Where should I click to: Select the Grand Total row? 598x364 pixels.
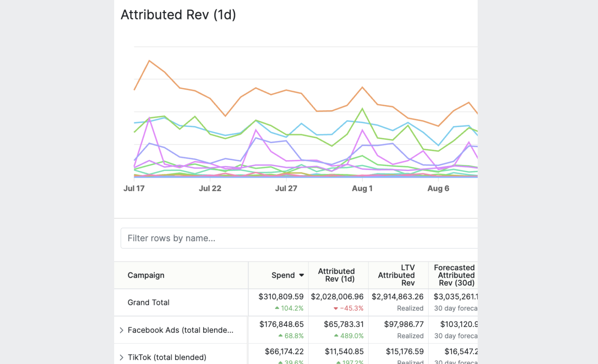tap(148, 303)
